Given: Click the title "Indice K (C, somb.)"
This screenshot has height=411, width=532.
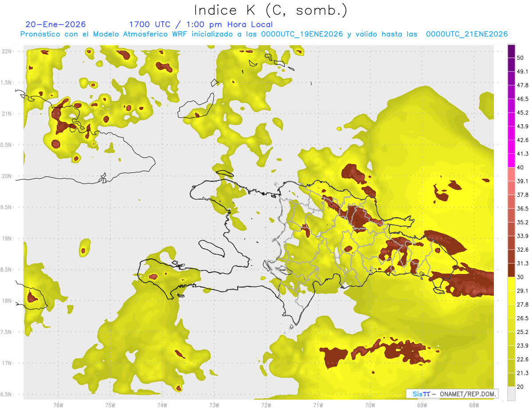Looking at the screenshot, I should 270,10.
